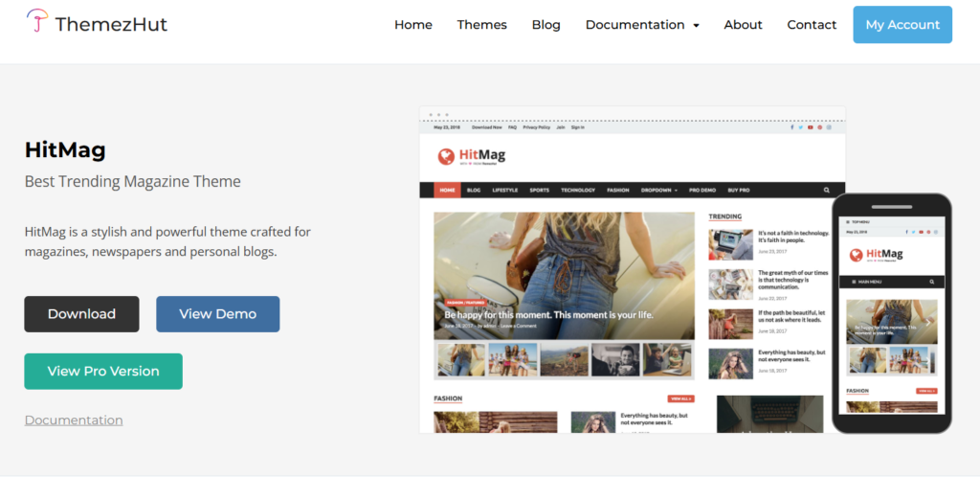Click the View Demo button
980x477 pixels.
click(x=218, y=314)
